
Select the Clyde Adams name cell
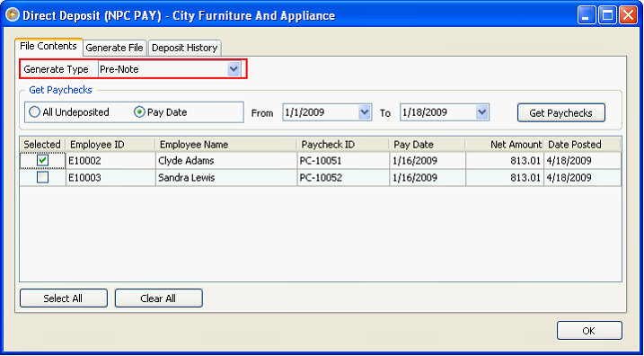tap(226, 161)
